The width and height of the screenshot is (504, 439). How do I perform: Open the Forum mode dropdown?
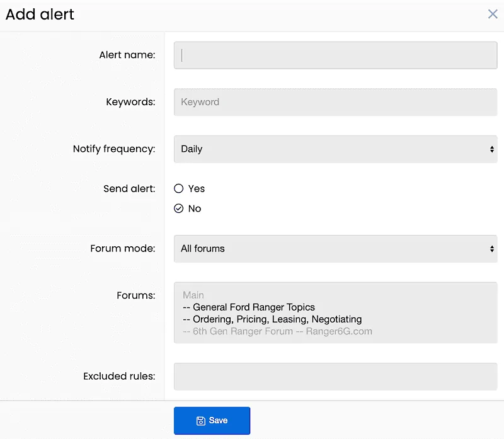pos(336,249)
